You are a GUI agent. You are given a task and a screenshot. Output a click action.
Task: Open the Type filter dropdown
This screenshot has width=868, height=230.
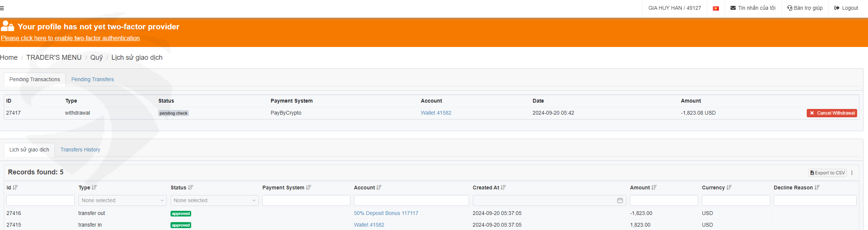point(122,201)
